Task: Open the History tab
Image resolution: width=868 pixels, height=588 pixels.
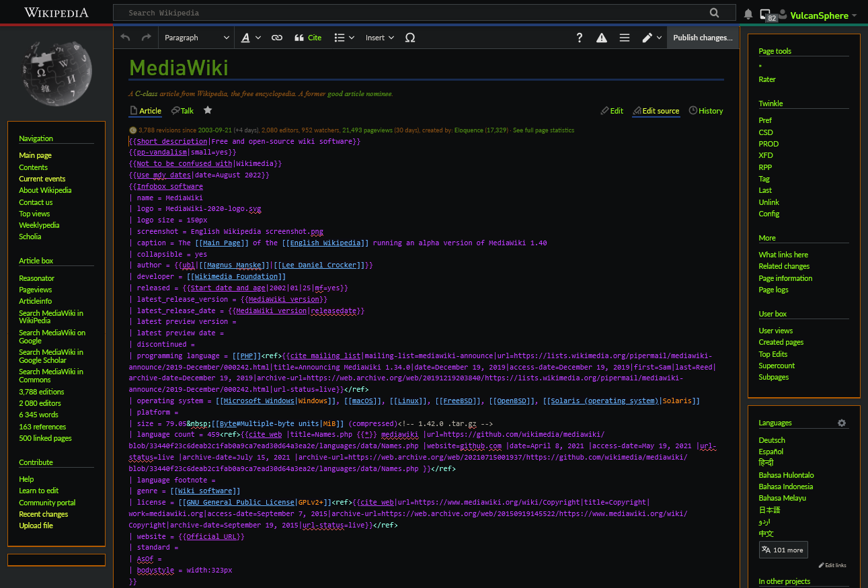Action: [x=706, y=111]
